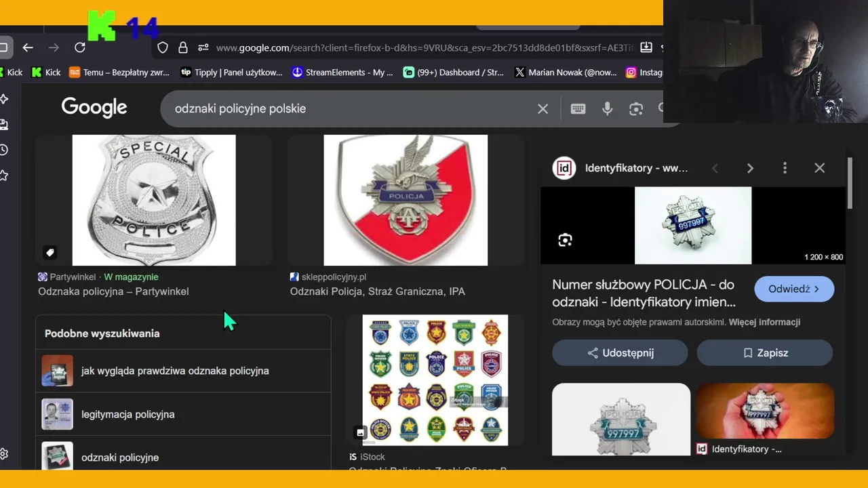Click the browser address bar URL
The image size is (868, 488).
(x=425, y=47)
